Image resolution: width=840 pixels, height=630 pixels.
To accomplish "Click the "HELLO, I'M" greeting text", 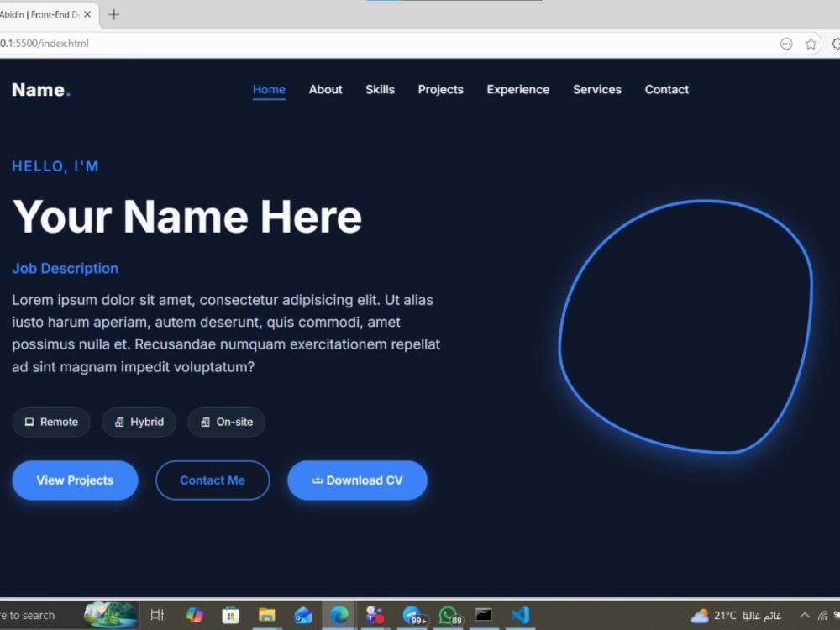I will pos(55,166).
